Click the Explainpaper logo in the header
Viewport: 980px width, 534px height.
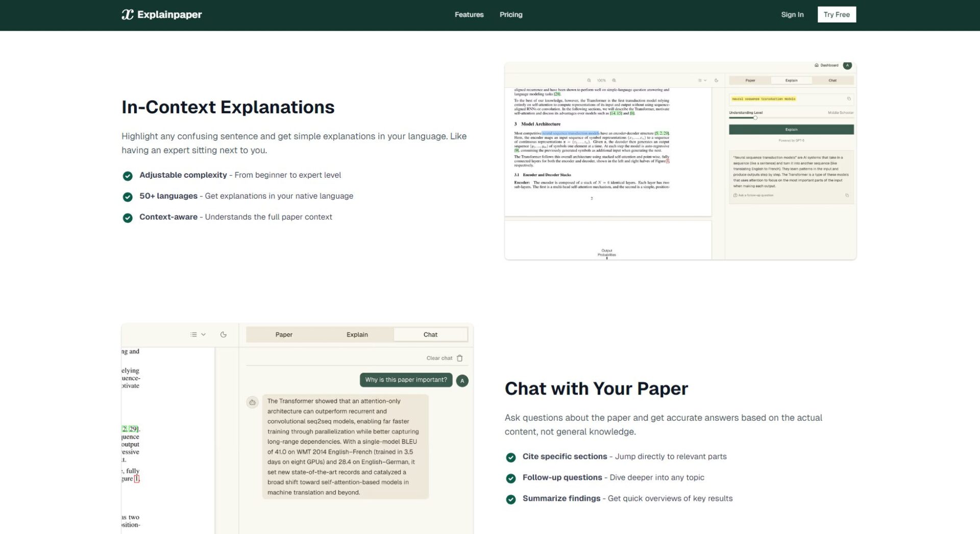click(x=161, y=15)
